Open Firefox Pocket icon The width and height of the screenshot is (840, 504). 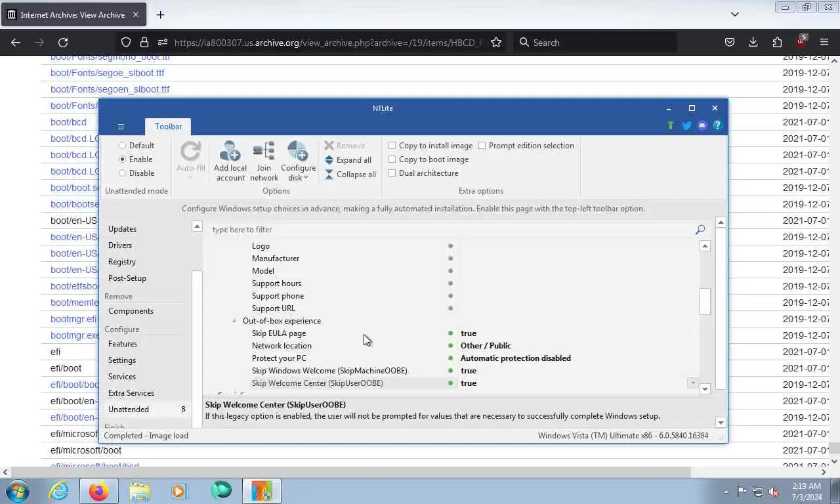coord(729,42)
